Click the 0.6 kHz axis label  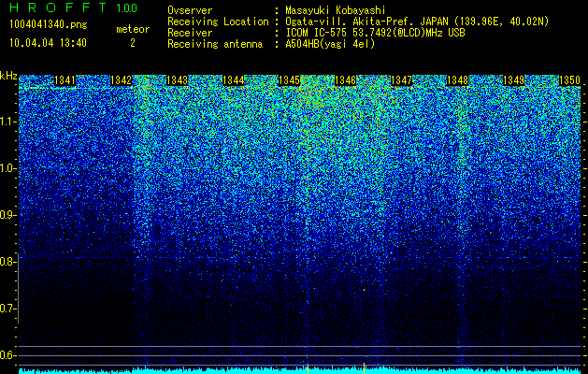pyautogui.click(x=7, y=355)
